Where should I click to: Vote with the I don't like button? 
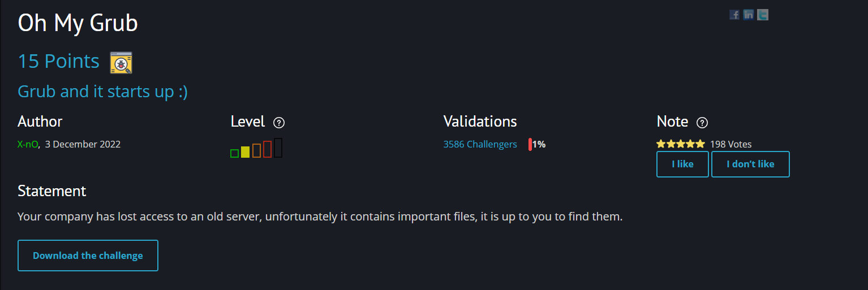pyautogui.click(x=750, y=165)
